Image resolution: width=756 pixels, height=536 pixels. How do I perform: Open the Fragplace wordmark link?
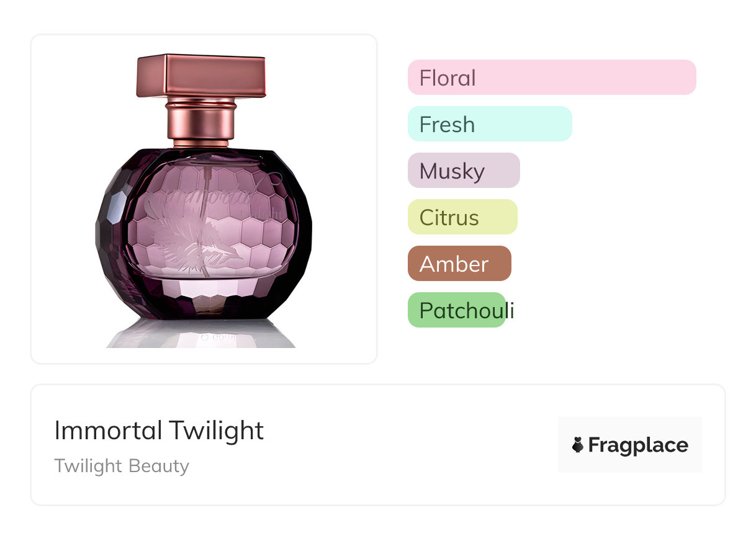(x=638, y=445)
